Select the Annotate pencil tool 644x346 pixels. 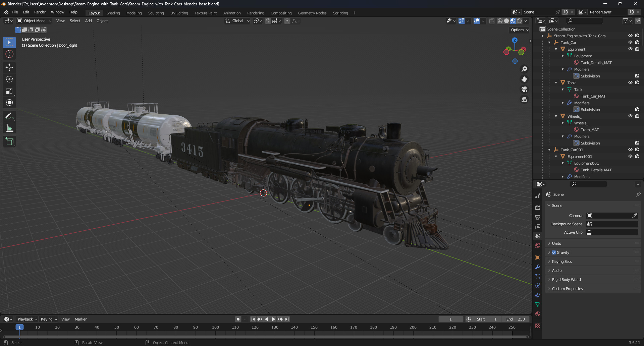click(9, 116)
